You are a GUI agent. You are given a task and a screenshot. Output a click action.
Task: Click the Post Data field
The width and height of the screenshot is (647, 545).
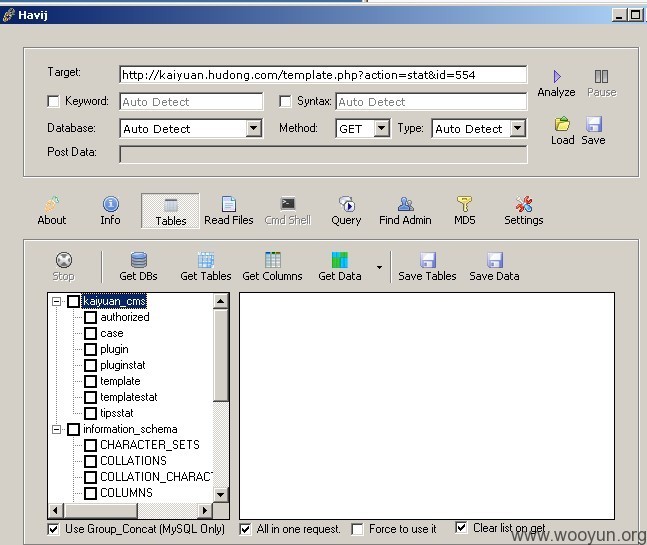[x=323, y=154]
